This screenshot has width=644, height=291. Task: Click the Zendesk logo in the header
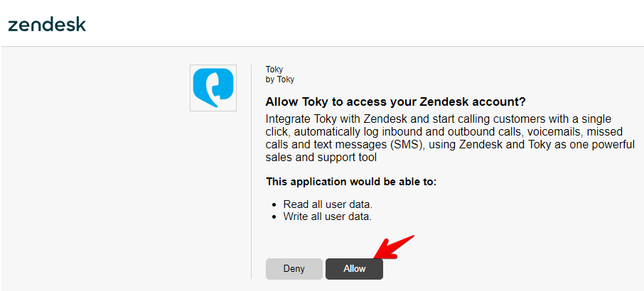47,24
